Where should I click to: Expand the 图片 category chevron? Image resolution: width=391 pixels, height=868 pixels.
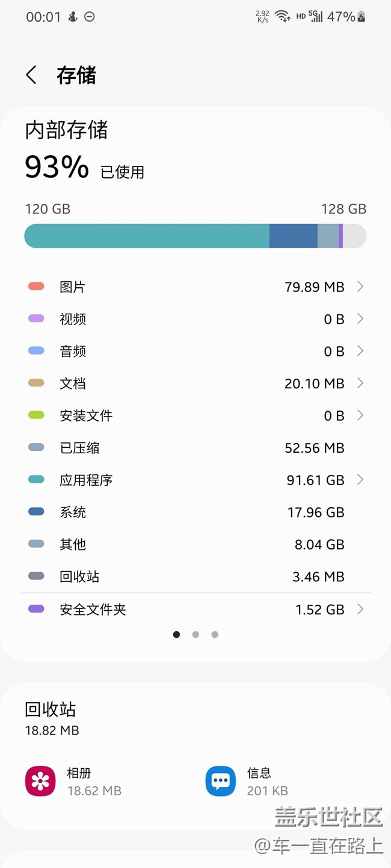point(360,287)
